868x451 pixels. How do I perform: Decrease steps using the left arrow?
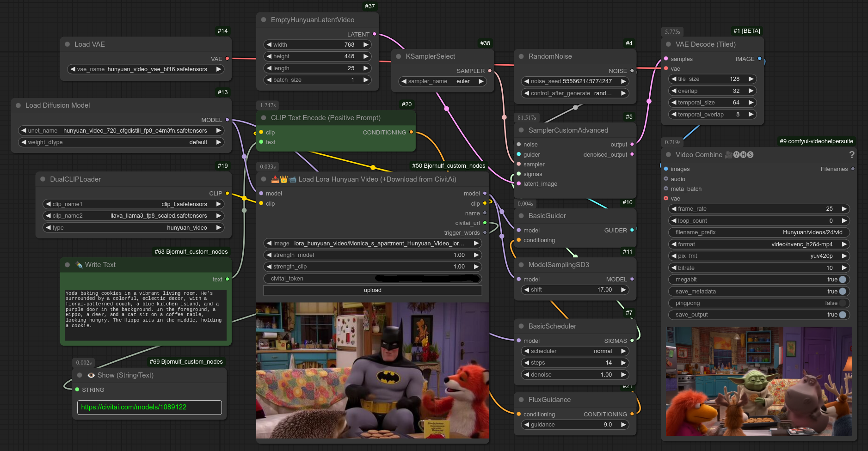(527, 363)
